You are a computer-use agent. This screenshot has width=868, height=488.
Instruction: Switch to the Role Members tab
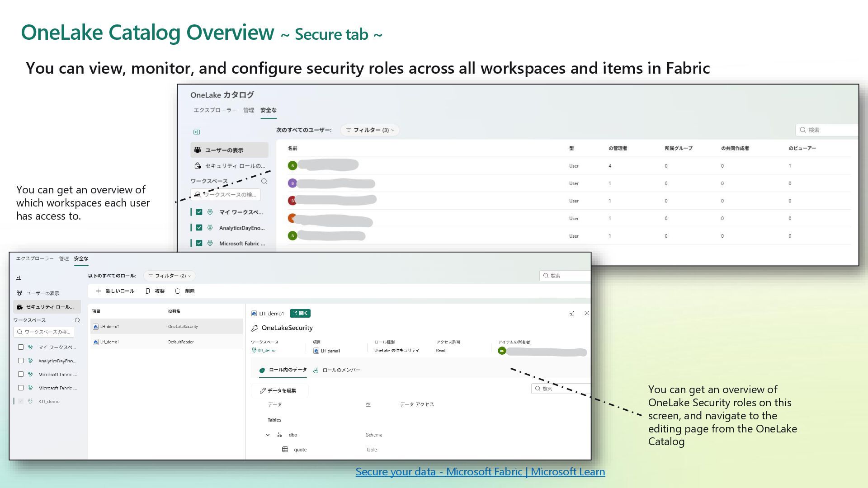click(337, 370)
